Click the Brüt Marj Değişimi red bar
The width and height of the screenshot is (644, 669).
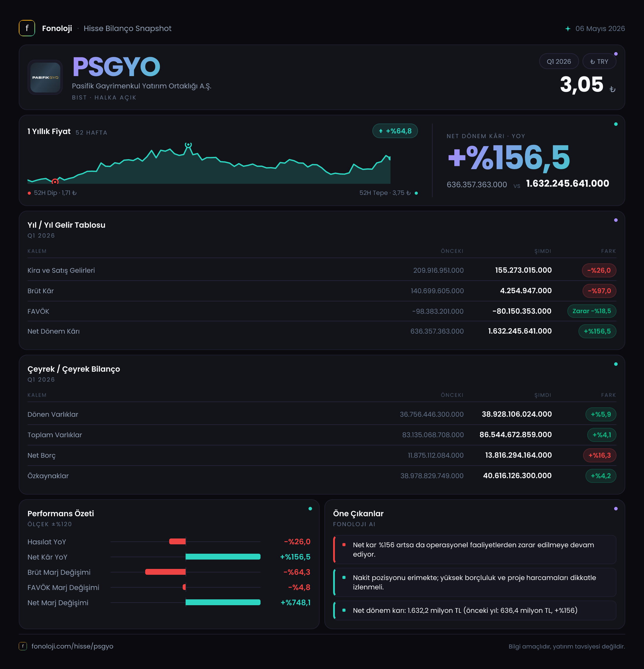166,572
